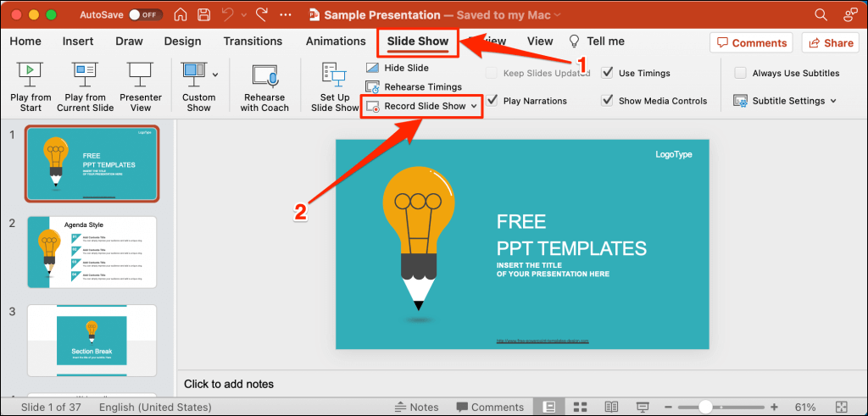Fit slide to window icon

[x=840, y=408]
